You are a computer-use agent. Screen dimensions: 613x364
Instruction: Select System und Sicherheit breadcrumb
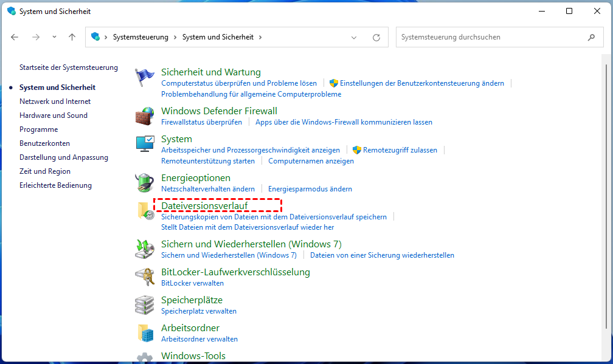pos(218,37)
